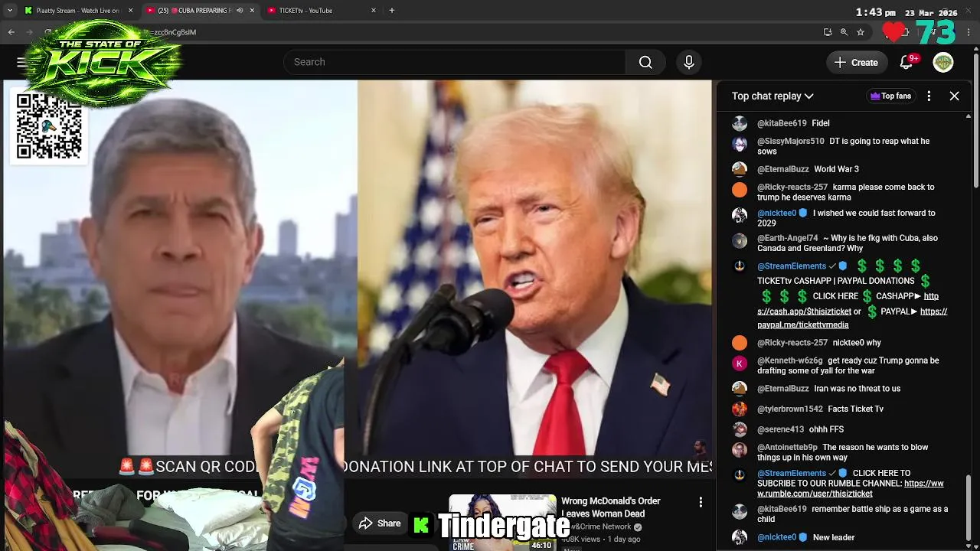Click chat message "World War 3"
Screen dimensions: 980x551
(x=836, y=169)
